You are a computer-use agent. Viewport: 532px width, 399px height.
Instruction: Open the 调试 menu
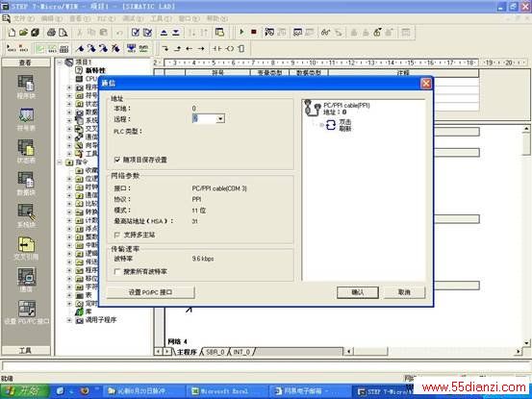click(133, 18)
